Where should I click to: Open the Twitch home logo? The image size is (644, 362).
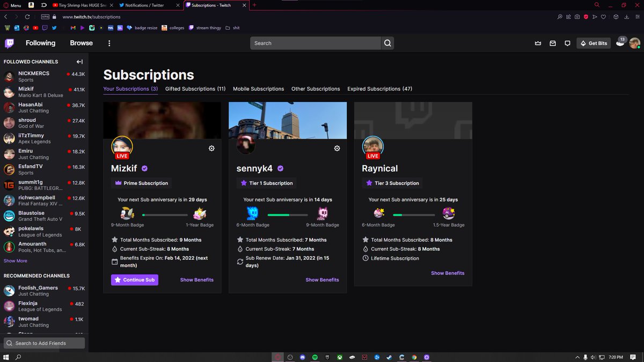pyautogui.click(x=9, y=44)
